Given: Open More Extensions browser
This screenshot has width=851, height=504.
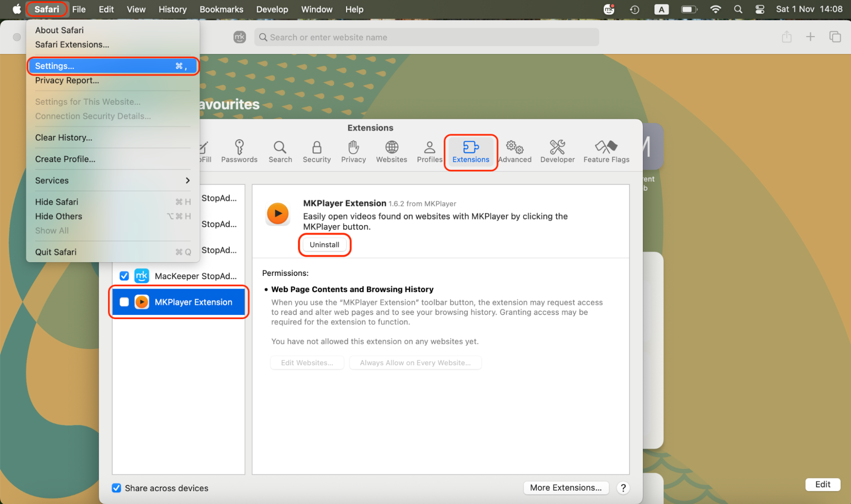Looking at the screenshot, I should 566,488.
